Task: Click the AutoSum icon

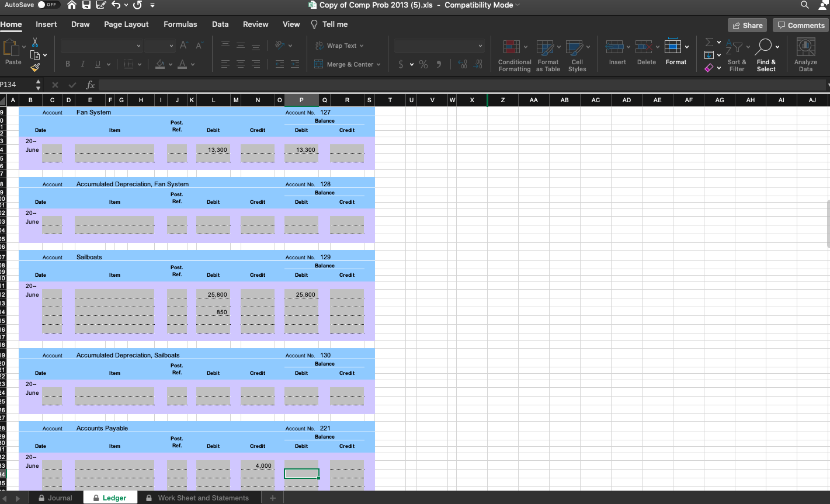Action: (x=709, y=41)
